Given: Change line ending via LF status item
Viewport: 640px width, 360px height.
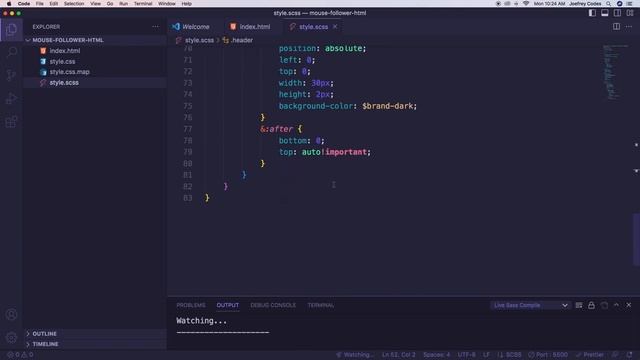Looking at the screenshot, I should pyautogui.click(x=486, y=355).
